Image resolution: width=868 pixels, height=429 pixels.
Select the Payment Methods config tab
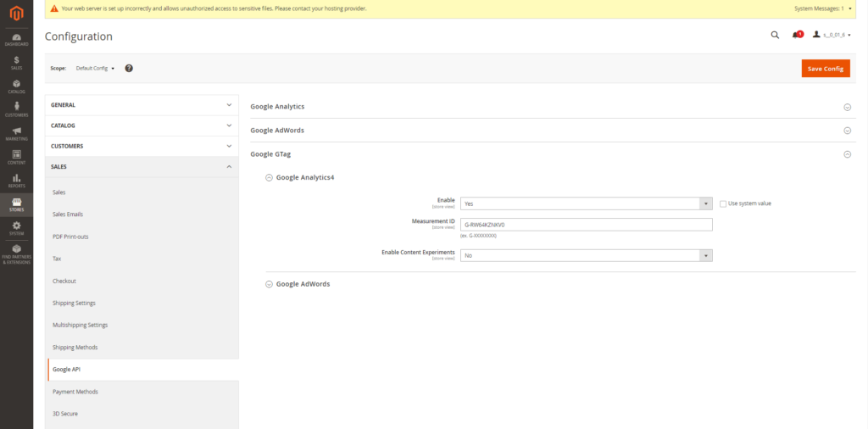[142, 392]
